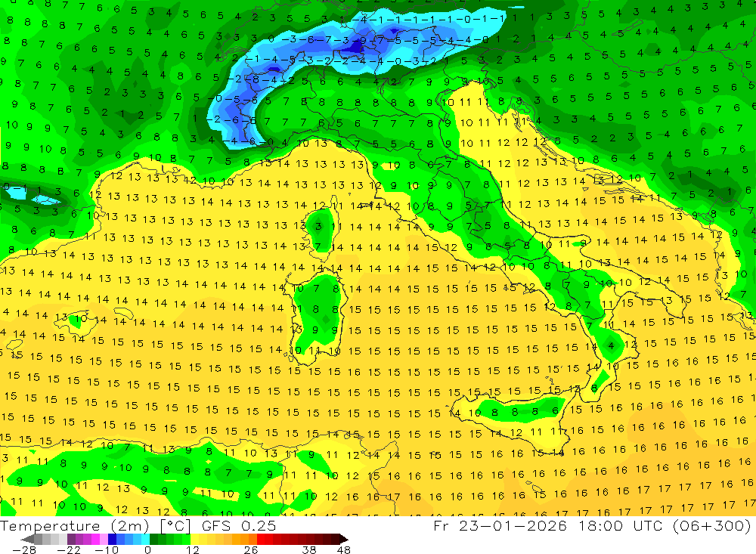Screen dimensions: 756x554
Task: Click the forecast date 'Fr 23-01-2026 18:00 UTC (06+300)'
Action: coord(592,525)
